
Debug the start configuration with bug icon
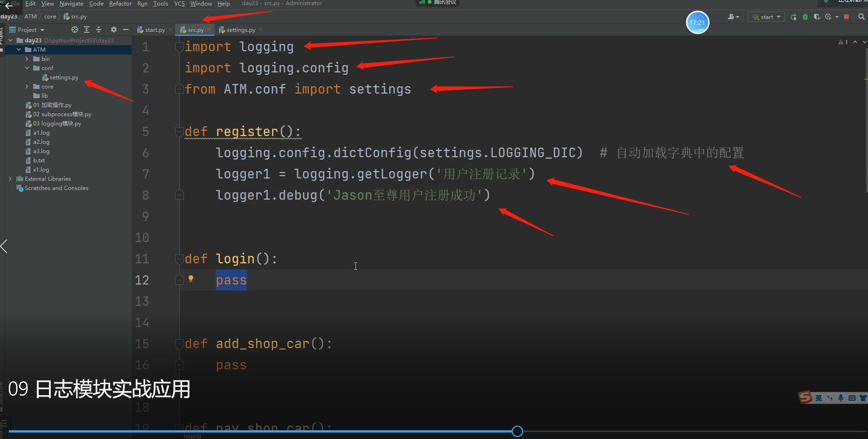pos(805,17)
